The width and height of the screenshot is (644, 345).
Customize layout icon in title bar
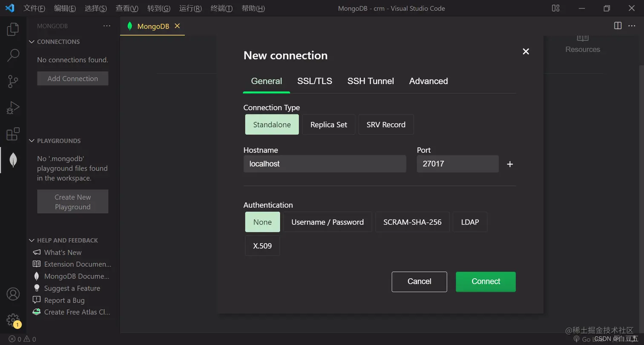(x=555, y=8)
